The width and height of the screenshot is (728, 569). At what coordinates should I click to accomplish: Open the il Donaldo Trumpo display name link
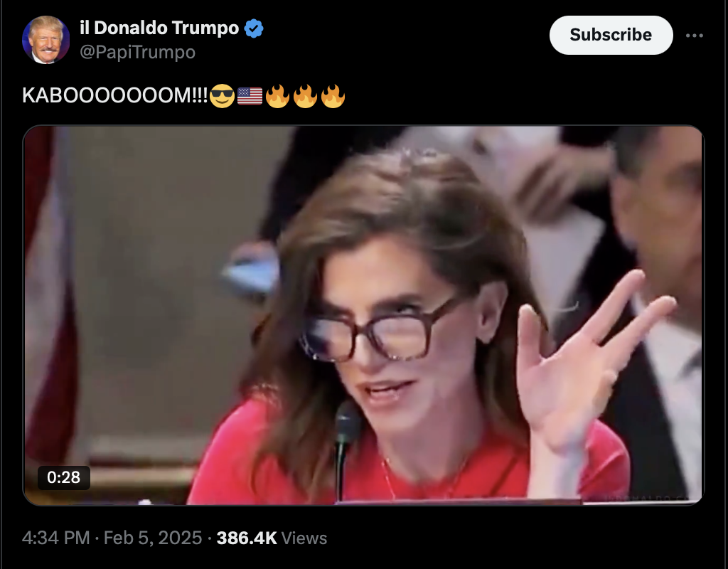point(159,28)
